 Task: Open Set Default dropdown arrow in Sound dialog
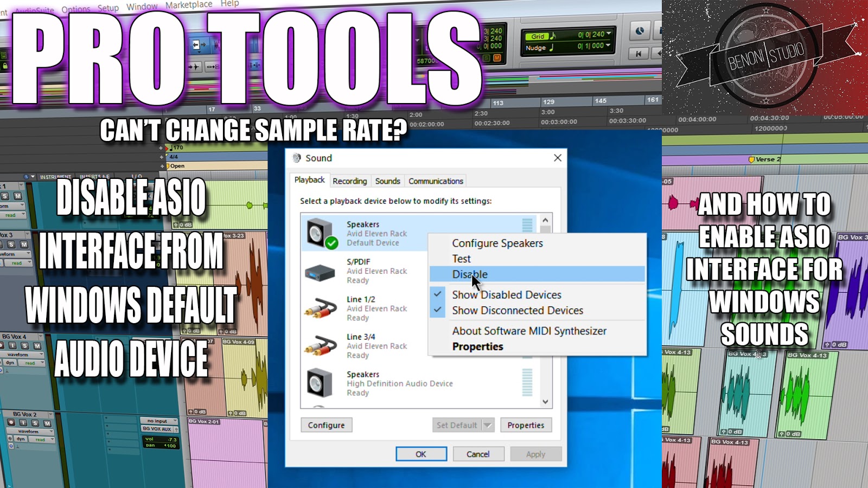tap(487, 425)
